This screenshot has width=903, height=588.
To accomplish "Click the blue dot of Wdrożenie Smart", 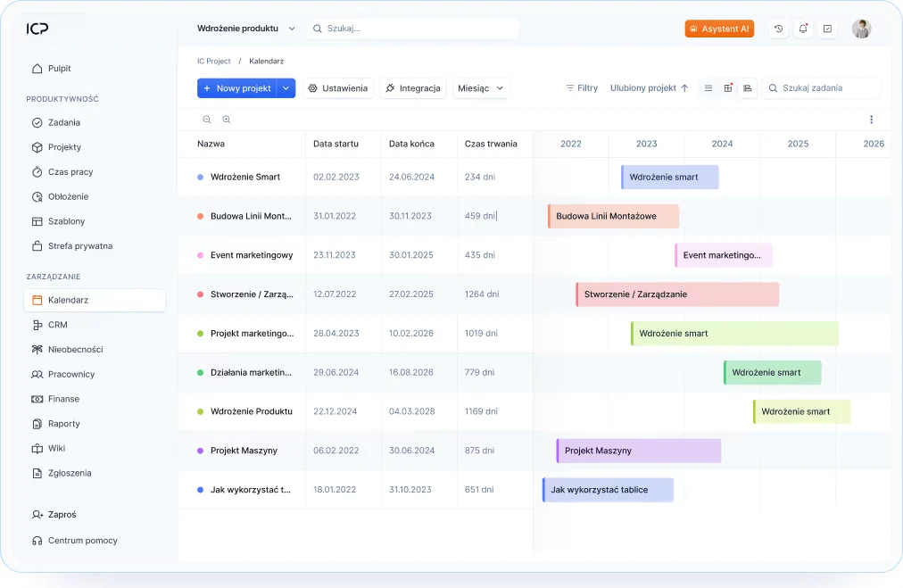I will pos(201,177).
